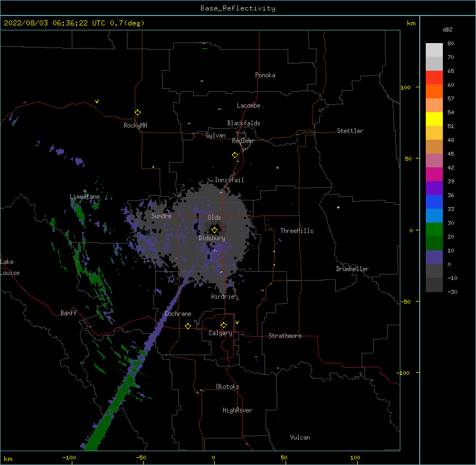
Task: Click the yellow diamond marker south of Cochrane
Action: pos(188,326)
